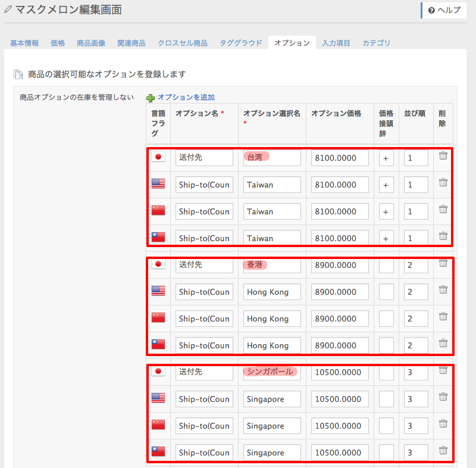This screenshot has height=468, width=476.
Task: Click the 香港 option selection name field
Action: 272,265
